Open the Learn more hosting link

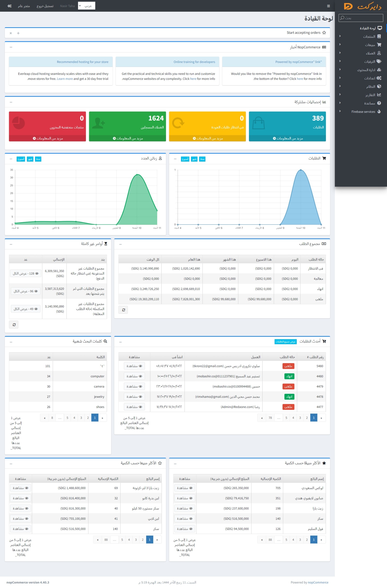point(65,79)
